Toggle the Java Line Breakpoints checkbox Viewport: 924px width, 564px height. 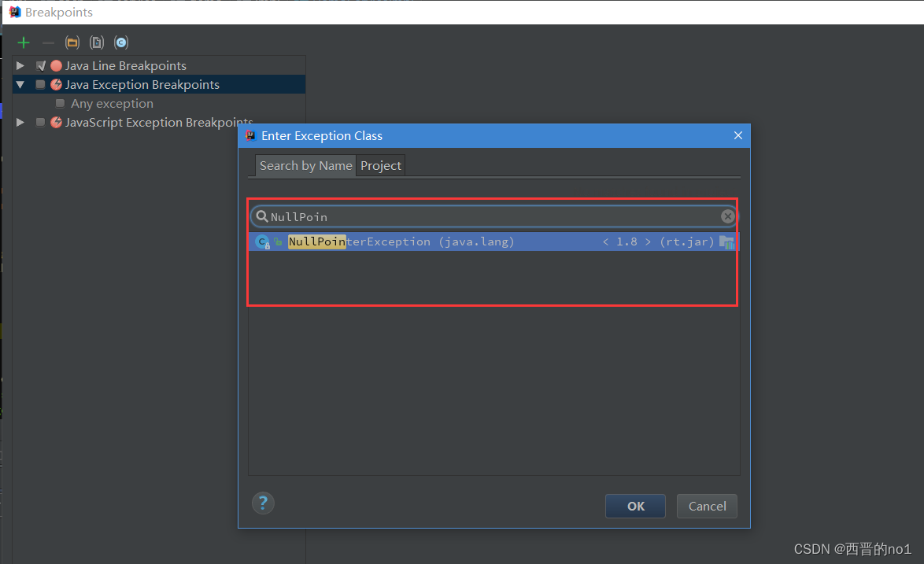click(41, 66)
